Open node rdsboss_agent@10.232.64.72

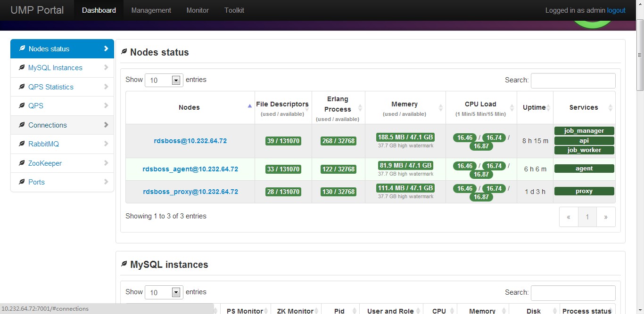190,169
